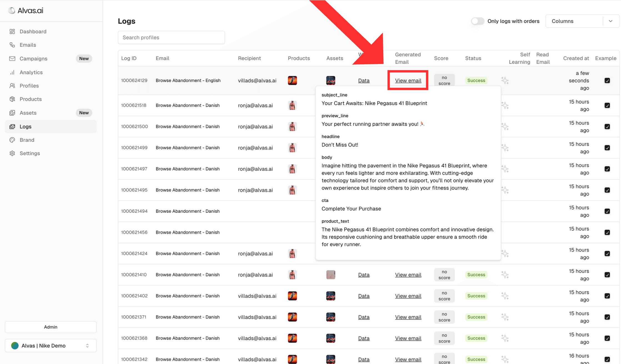
Task: Click asset thumbnail for log 1000621410
Action: (330, 275)
